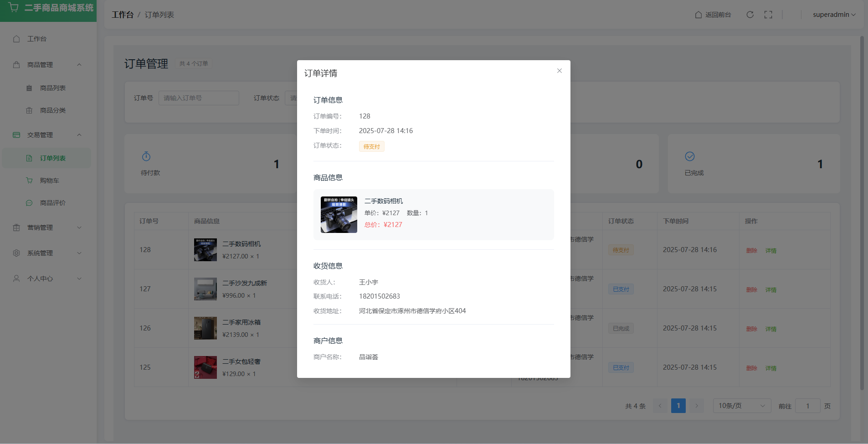This screenshot has height=444, width=868.
Task: Open the superadmin user dropdown
Action: [834, 15]
